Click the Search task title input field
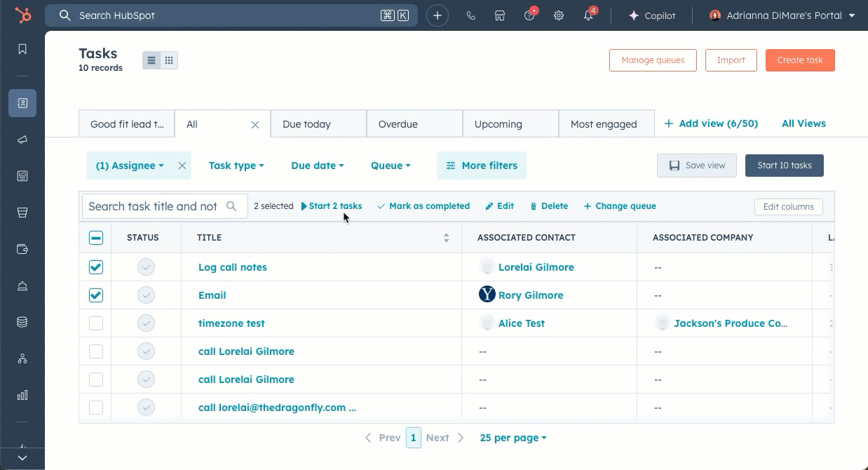This screenshot has height=470, width=868. point(153,206)
